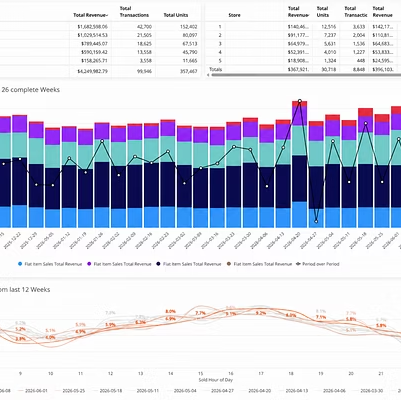Image resolution: width=401 pixels, height=400 pixels.
Task: Click the 42,700 transactions cell
Action: click(144, 27)
